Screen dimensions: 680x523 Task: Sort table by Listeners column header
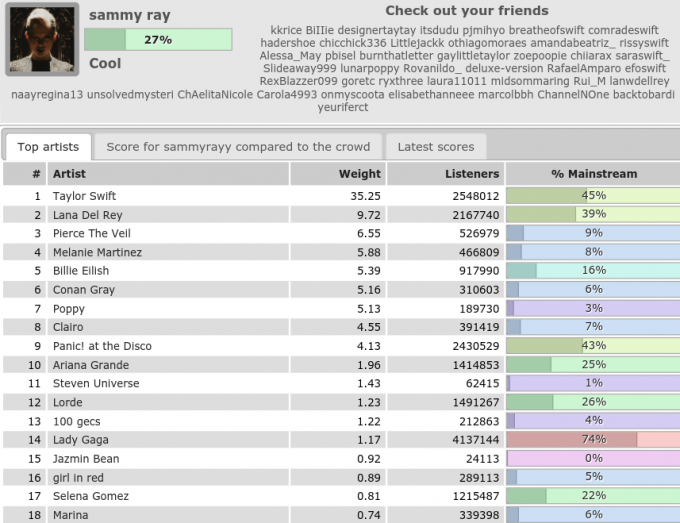click(445, 174)
